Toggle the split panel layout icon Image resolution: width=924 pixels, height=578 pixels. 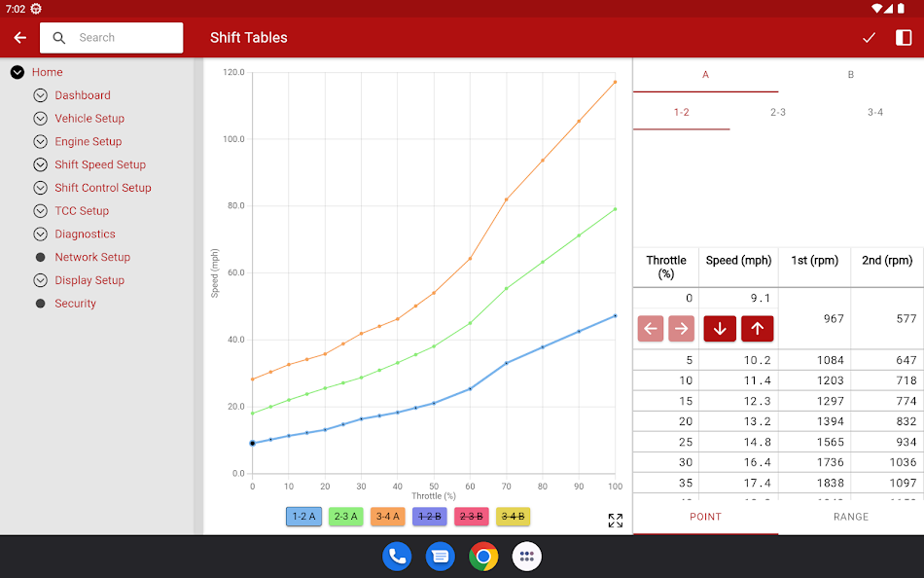904,38
